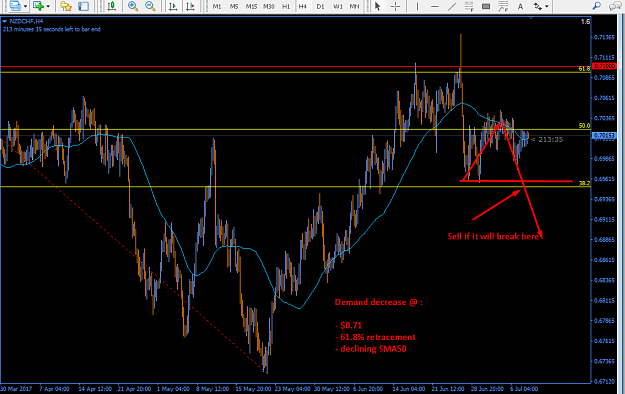Click the '30 Mar 2017' date label
The width and height of the screenshot is (625, 394).
click(x=16, y=389)
